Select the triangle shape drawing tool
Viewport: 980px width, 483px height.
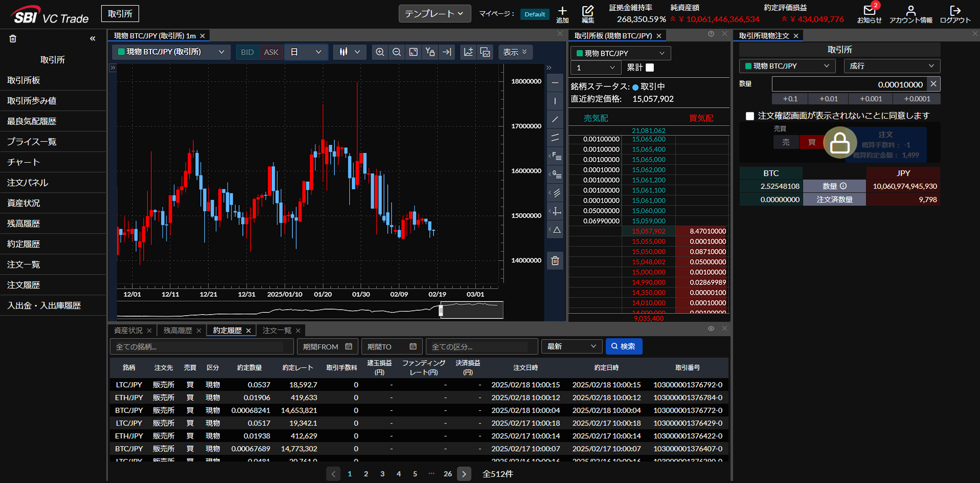point(555,230)
